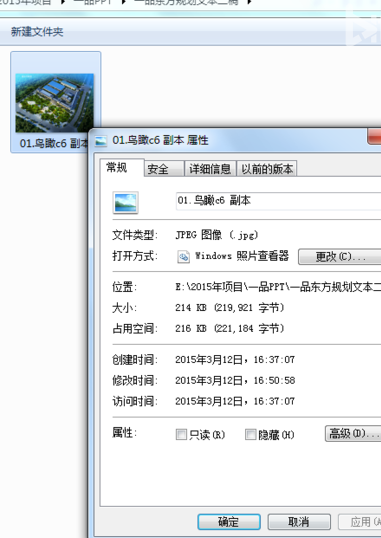Click the properties dialog title bar icon

(x=101, y=141)
